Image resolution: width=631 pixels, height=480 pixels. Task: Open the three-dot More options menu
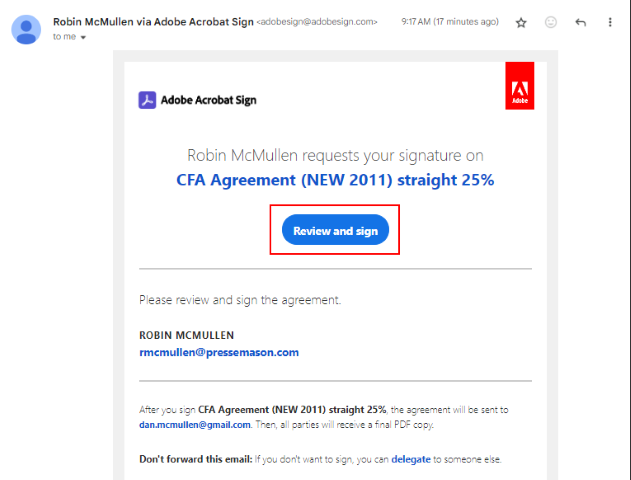(x=609, y=22)
